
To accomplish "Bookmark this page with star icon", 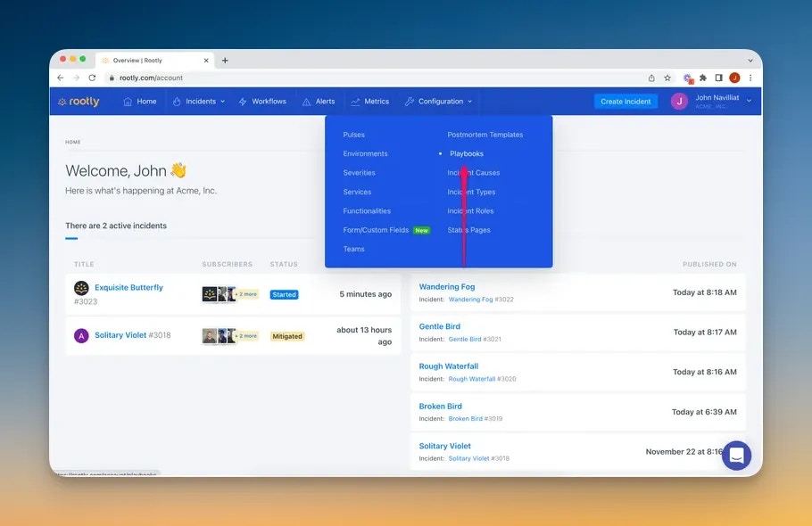I will 667,78.
